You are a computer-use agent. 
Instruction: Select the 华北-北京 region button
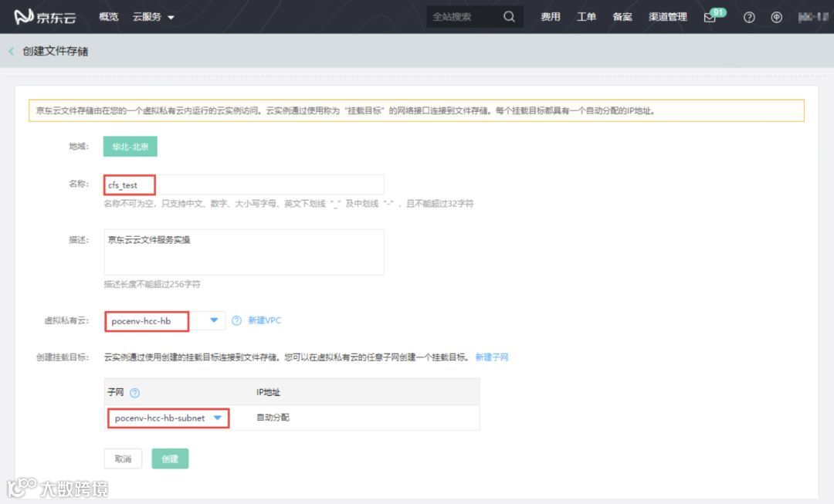click(x=131, y=147)
